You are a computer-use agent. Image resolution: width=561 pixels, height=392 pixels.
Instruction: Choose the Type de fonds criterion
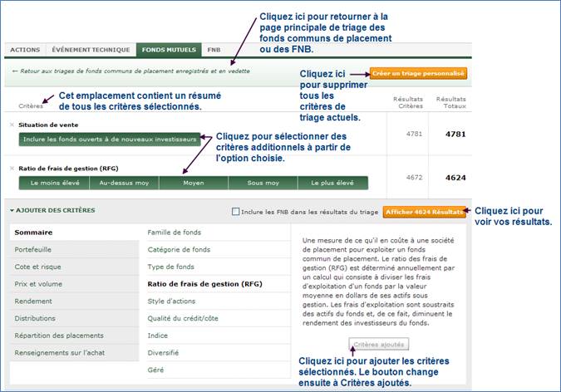(x=219, y=267)
